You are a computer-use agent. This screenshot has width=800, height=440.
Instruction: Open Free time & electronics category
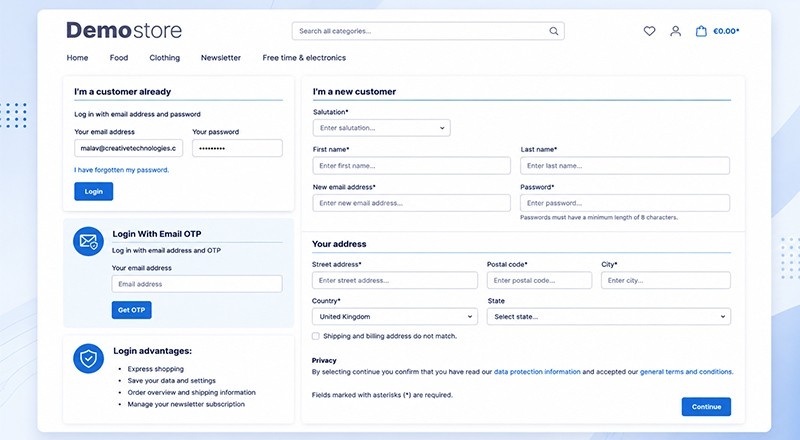point(304,58)
